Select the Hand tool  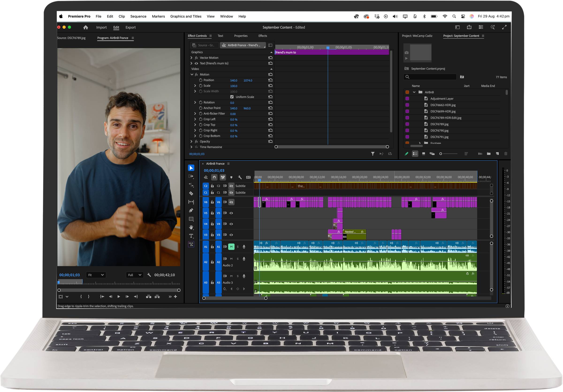pyautogui.click(x=191, y=228)
